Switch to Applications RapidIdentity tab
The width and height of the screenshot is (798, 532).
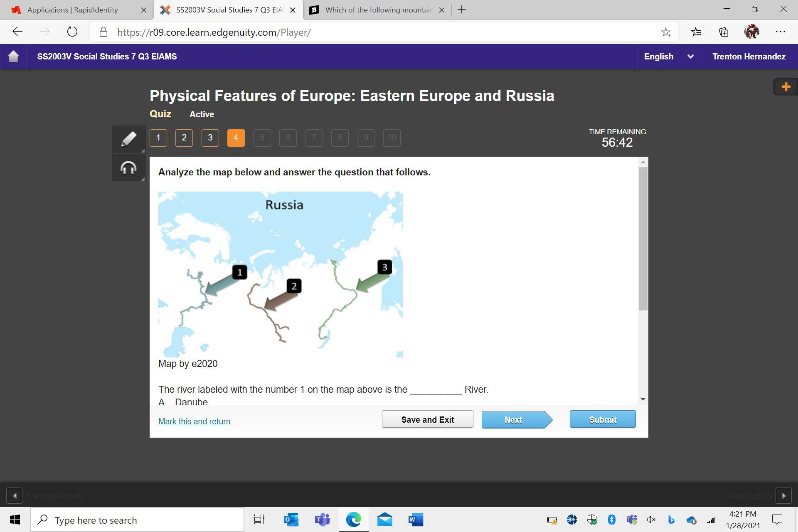click(x=73, y=10)
